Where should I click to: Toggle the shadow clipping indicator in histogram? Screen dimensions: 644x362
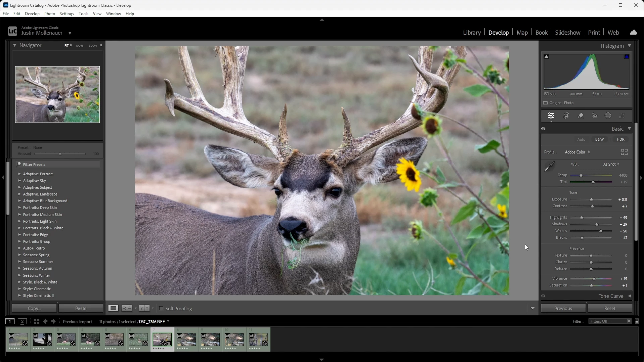(x=547, y=56)
